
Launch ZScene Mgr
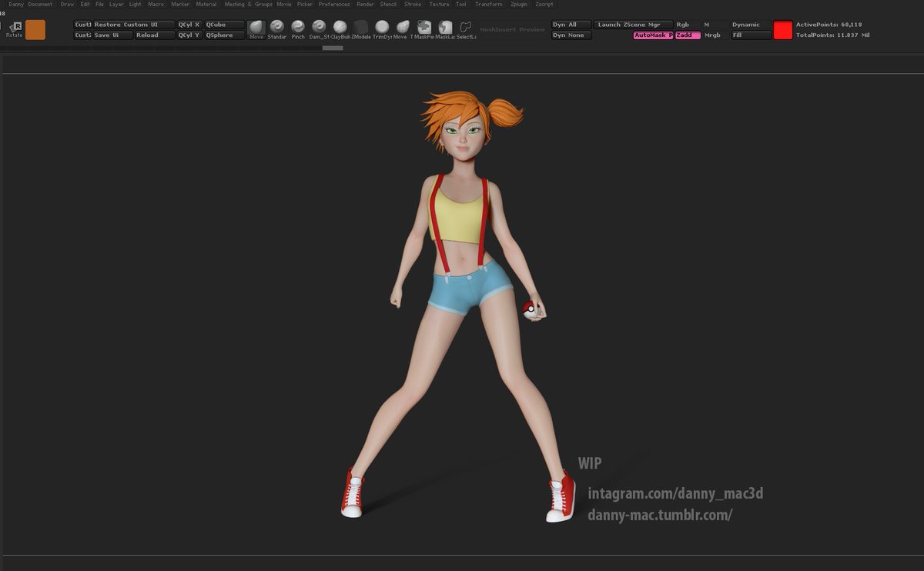point(633,25)
